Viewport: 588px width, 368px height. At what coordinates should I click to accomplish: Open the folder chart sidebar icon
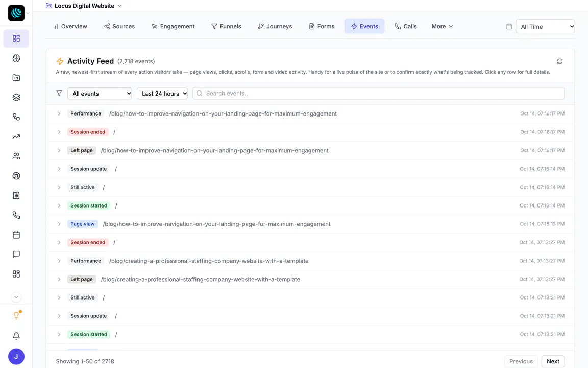[x=16, y=78]
